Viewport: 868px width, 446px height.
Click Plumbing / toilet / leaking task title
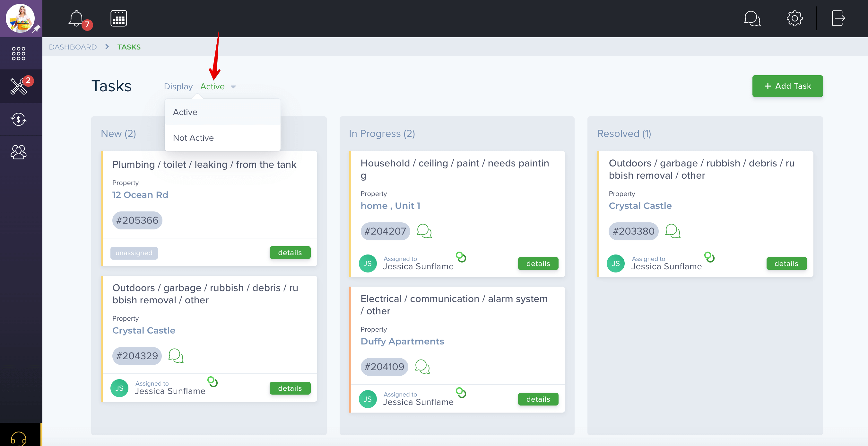click(x=204, y=164)
